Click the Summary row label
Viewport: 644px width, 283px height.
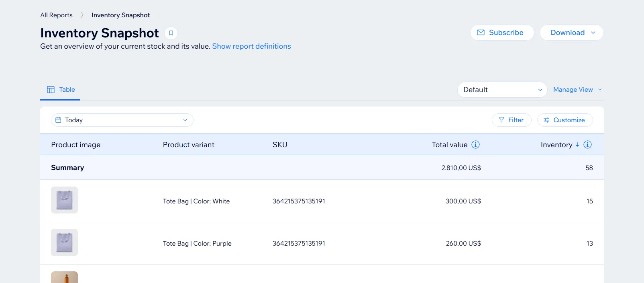pyautogui.click(x=67, y=168)
